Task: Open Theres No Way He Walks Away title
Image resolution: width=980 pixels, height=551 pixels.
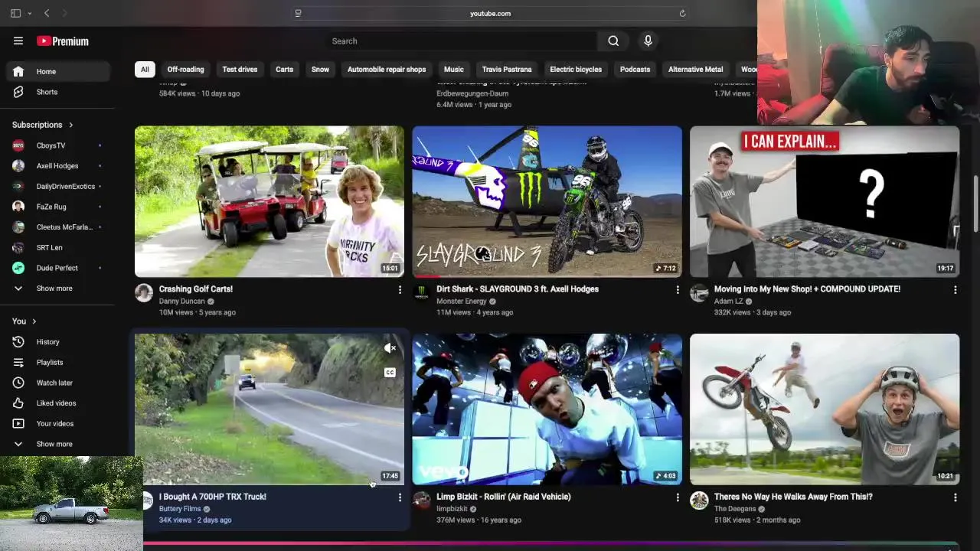Action: pos(793,497)
